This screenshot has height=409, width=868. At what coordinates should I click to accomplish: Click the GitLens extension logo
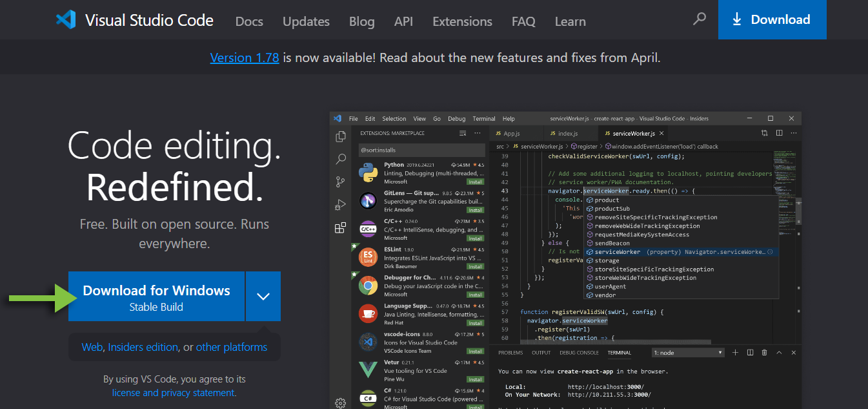point(368,200)
